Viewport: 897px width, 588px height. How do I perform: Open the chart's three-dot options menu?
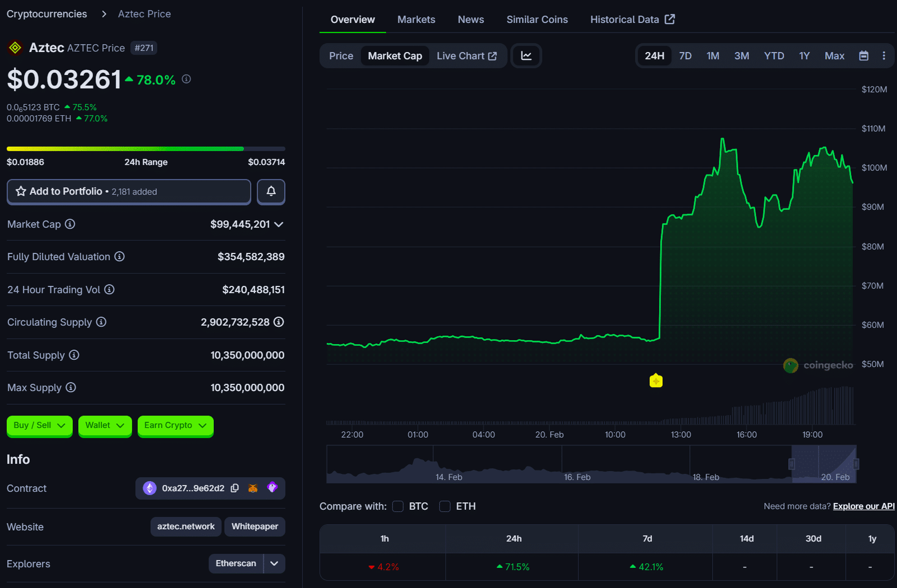point(884,56)
